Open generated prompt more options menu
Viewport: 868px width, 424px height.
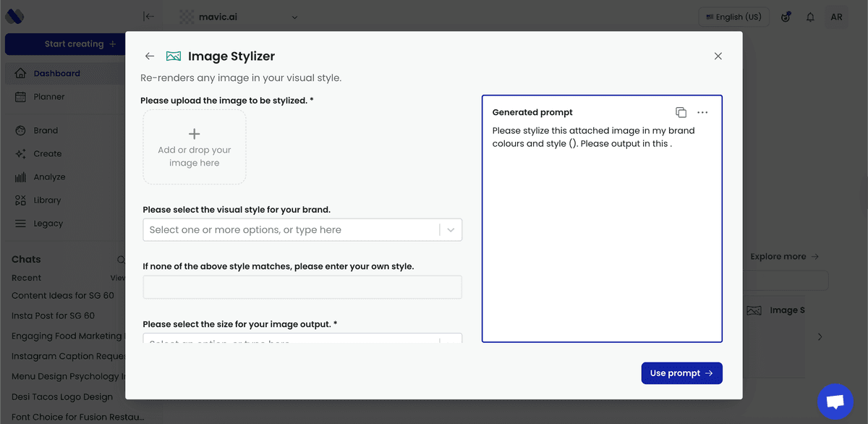point(702,112)
